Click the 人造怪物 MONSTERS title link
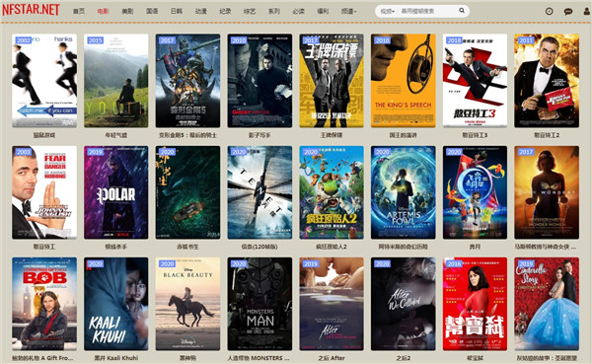Image resolution: width=592 pixels, height=364 pixels. tap(259, 358)
